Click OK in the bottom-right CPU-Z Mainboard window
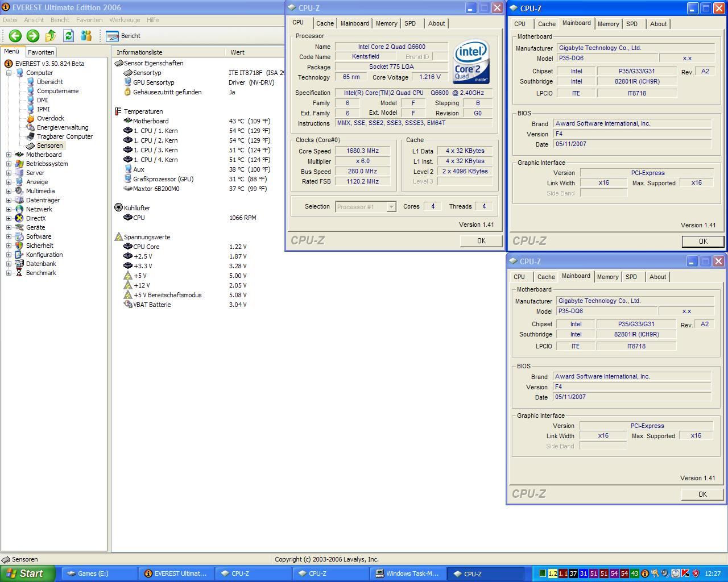This screenshot has width=728, height=582. tap(702, 494)
